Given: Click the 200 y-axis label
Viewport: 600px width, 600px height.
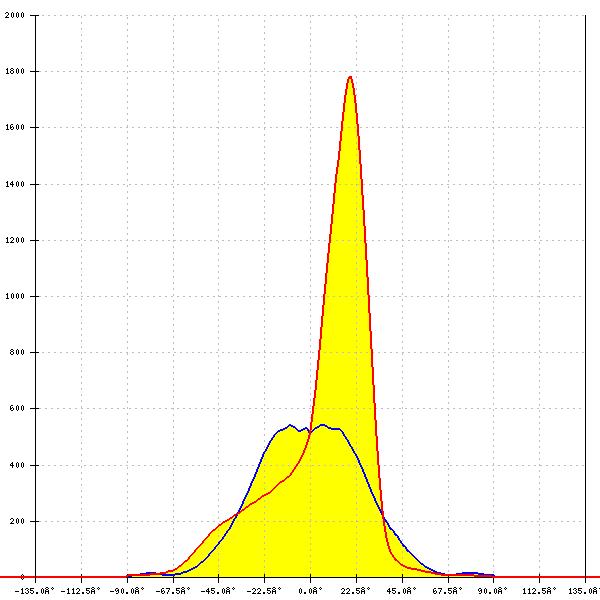Looking at the screenshot, I should pos(17,521).
